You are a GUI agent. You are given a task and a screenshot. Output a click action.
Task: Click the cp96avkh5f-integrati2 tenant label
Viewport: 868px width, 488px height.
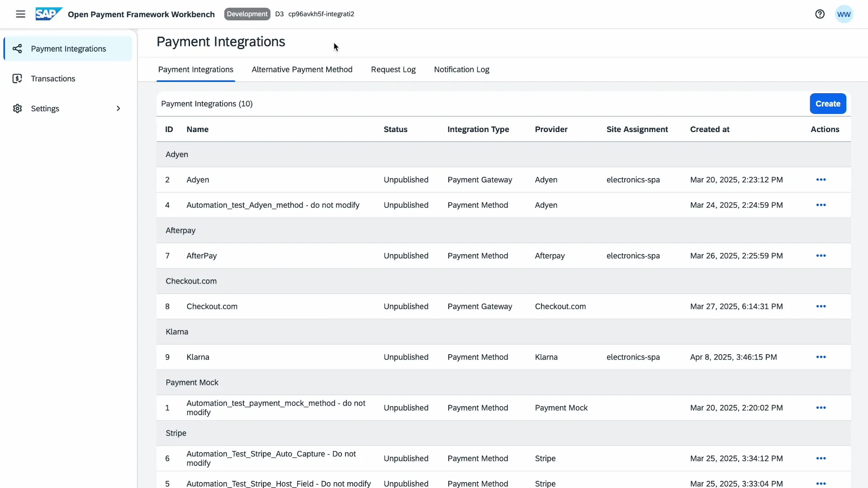click(x=321, y=14)
